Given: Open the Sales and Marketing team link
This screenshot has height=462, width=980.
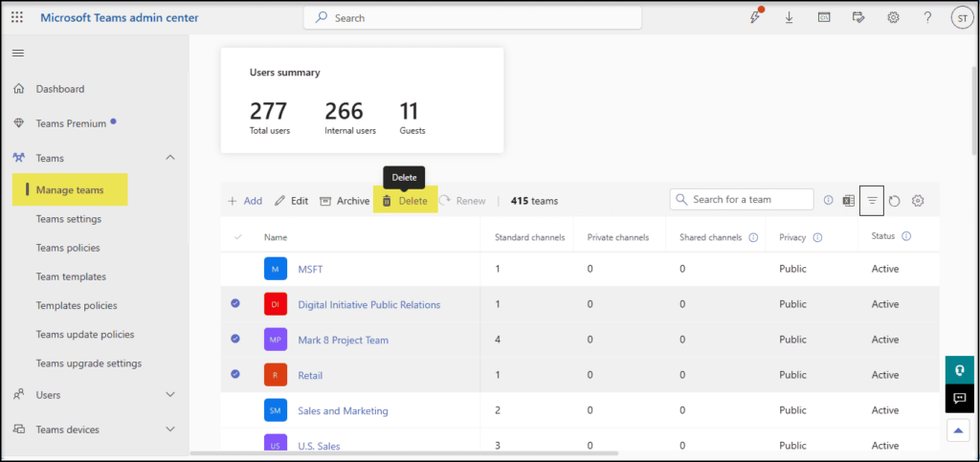Looking at the screenshot, I should point(343,410).
